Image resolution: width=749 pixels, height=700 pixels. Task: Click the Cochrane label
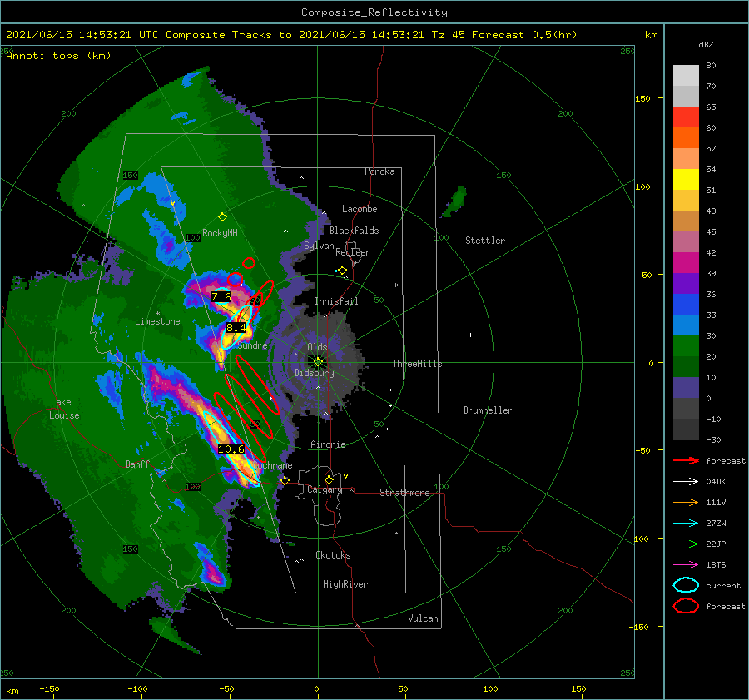point(273,465)
